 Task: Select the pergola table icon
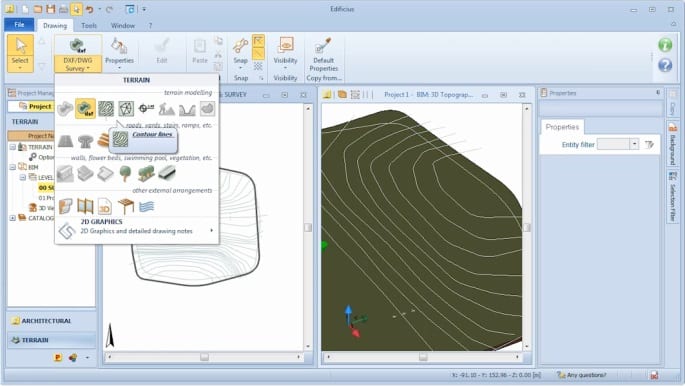click(x=126, y=206)
